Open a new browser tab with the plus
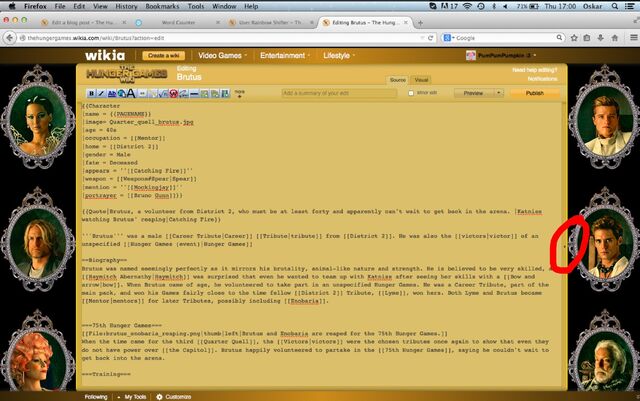 pos(420,23)
